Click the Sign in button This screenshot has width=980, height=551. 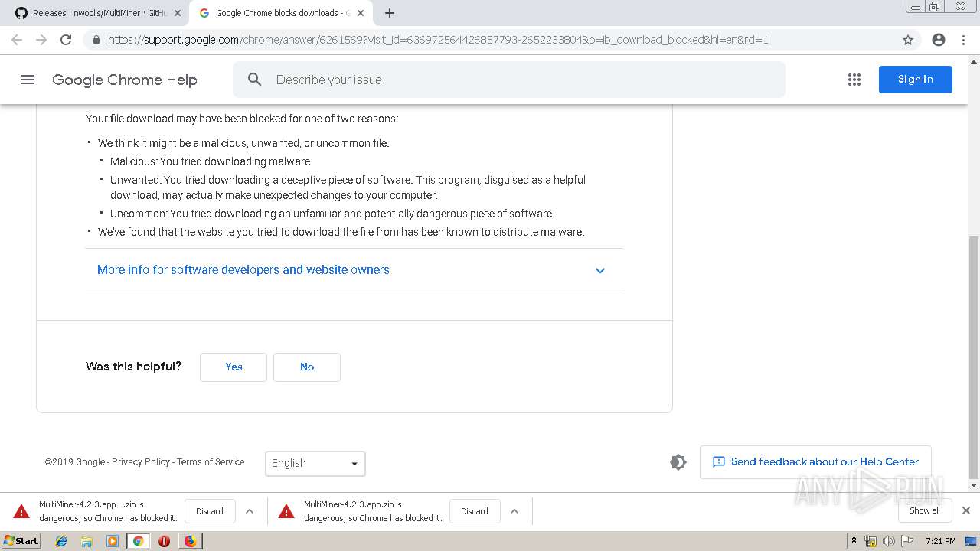pyautogui.click(x=915, y=80)
